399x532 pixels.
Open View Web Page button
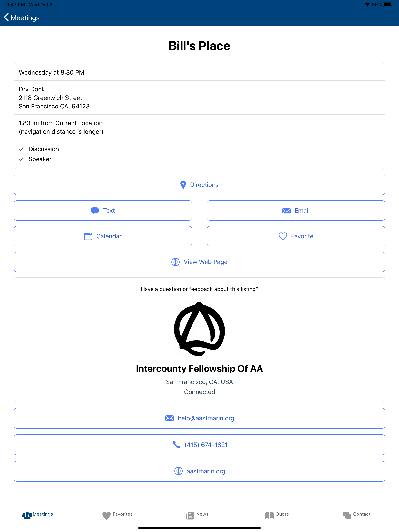click(x=199, y=262)
